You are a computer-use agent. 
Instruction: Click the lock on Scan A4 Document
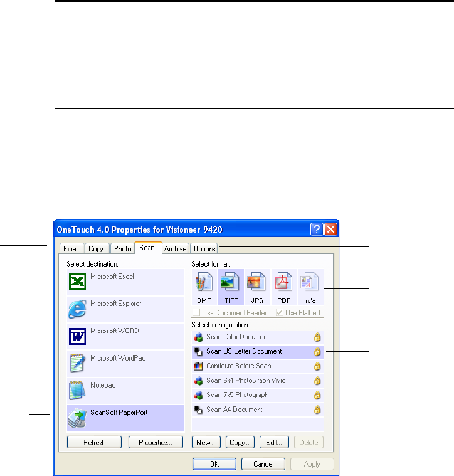tap(317, 410)
